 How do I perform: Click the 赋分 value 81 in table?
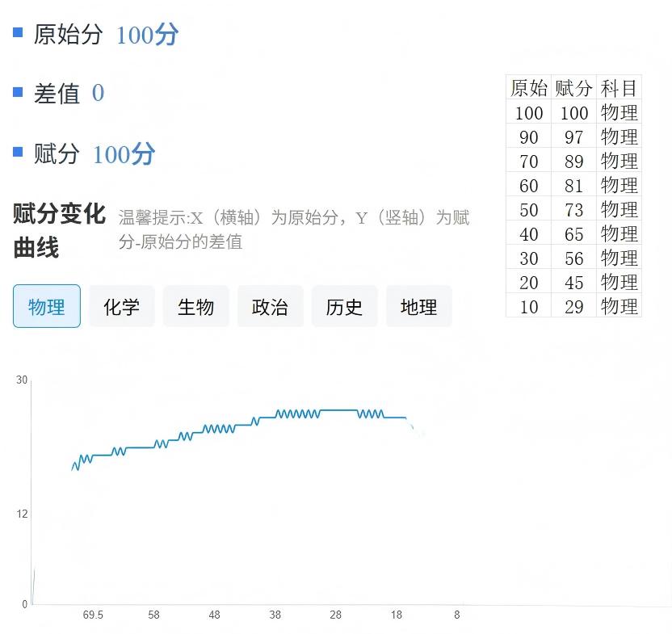(573, 186)
